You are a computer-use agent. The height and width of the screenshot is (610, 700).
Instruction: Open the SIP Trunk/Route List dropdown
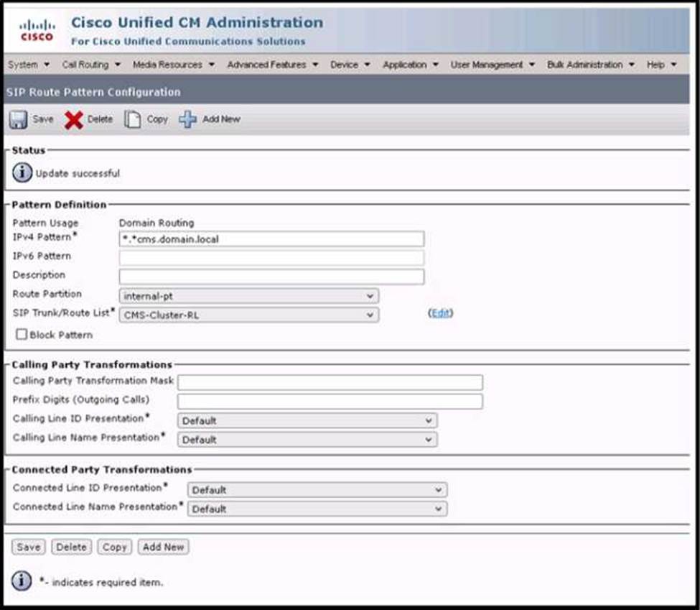(x=249, y=315)
